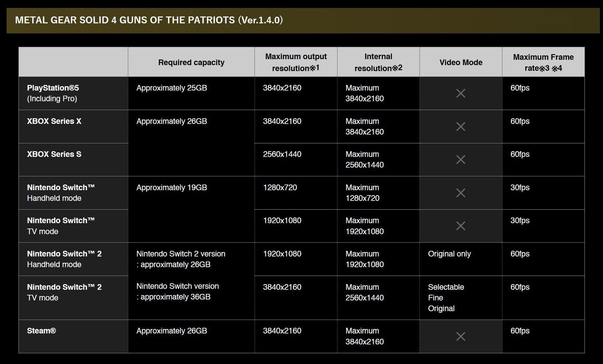This screenshot has height=364, width=603.
Task: Select the Maximum output resolution header
Action: (296, 62)
